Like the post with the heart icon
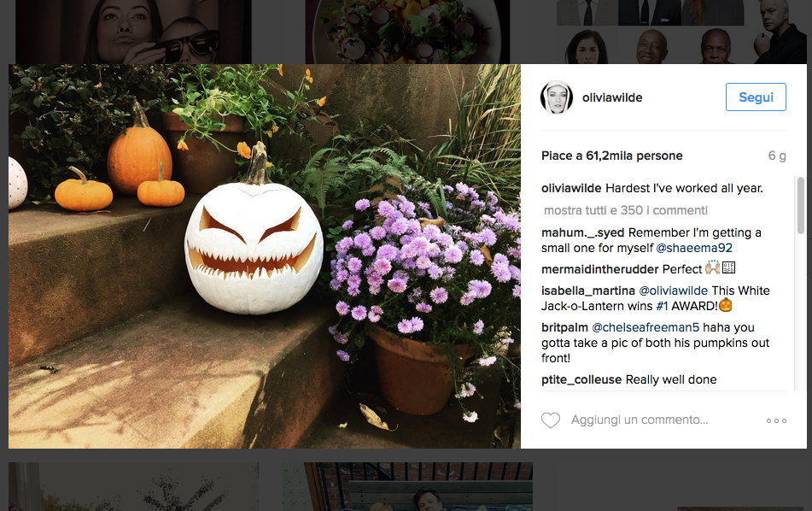The height and width of the screenshot is (511, 812). 551,420
